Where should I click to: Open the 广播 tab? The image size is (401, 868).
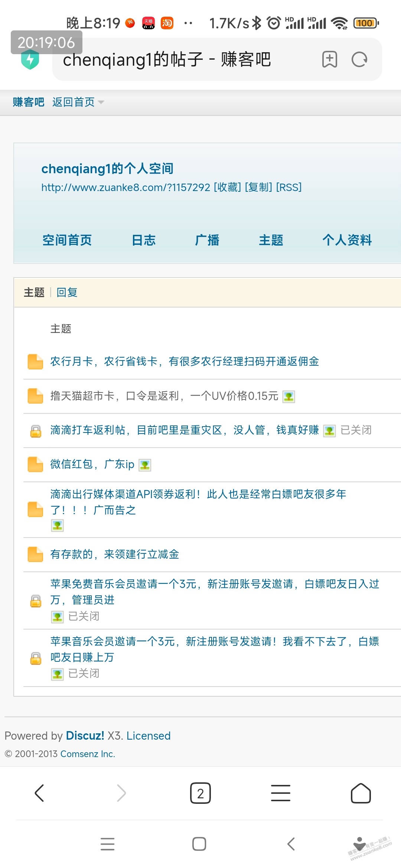point(207,240)
